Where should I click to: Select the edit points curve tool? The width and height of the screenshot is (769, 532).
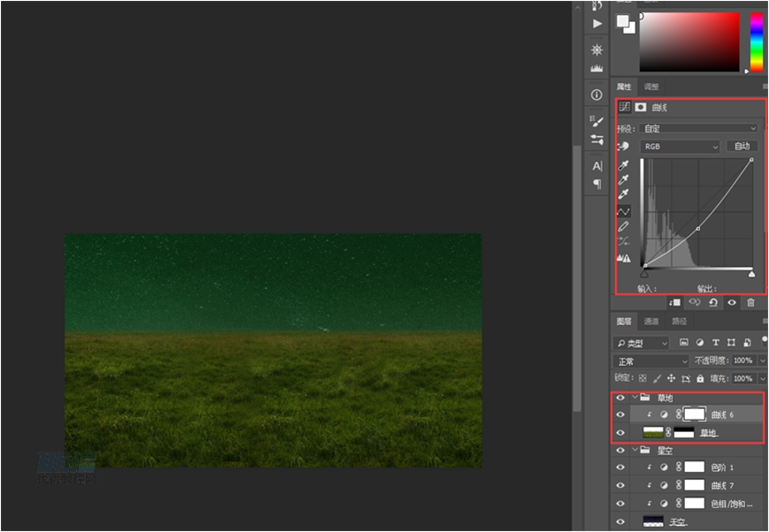[x=623, y=211]
